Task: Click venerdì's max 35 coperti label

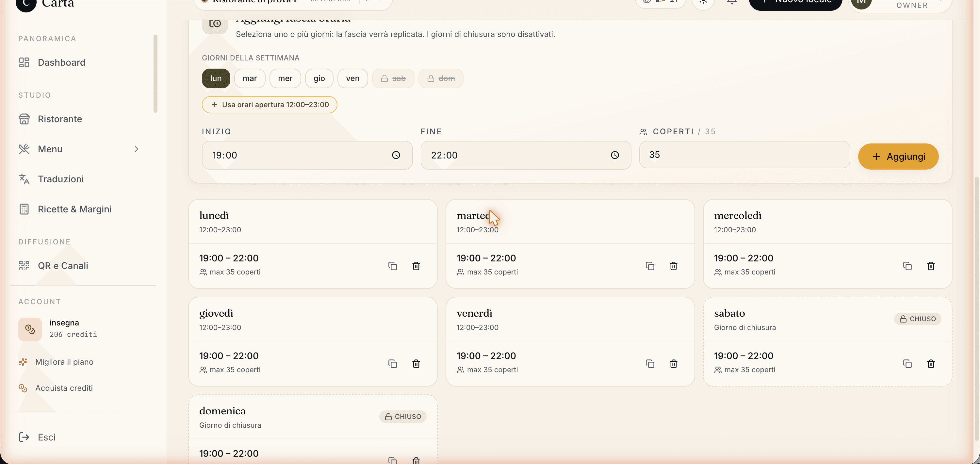Action: coord(492,370)
